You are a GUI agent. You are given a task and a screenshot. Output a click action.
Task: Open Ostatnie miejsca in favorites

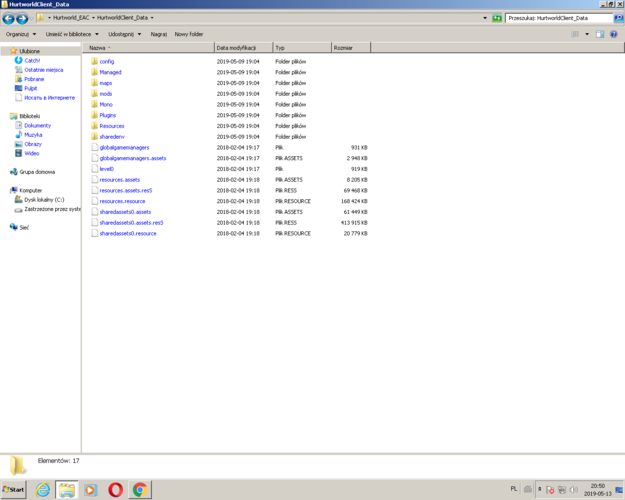(43, 70)
